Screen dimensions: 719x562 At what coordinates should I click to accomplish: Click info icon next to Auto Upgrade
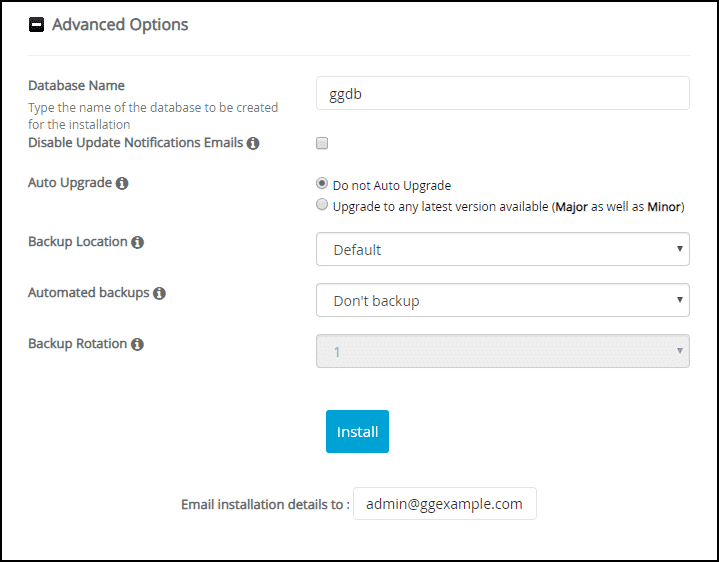(122, 183)
